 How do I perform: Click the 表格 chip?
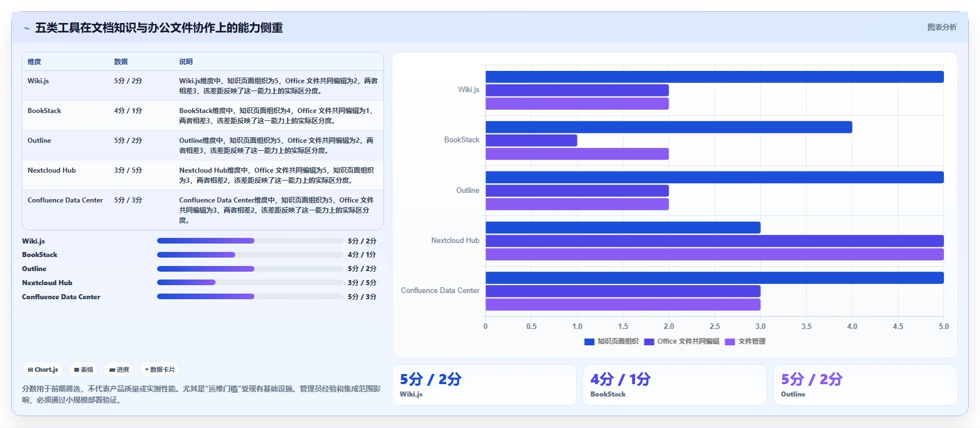pyautogui.click(x=83, y=370)
